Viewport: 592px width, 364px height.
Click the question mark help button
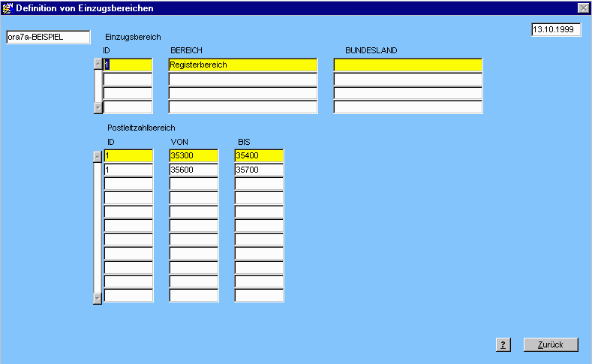(x=503, y=344)
